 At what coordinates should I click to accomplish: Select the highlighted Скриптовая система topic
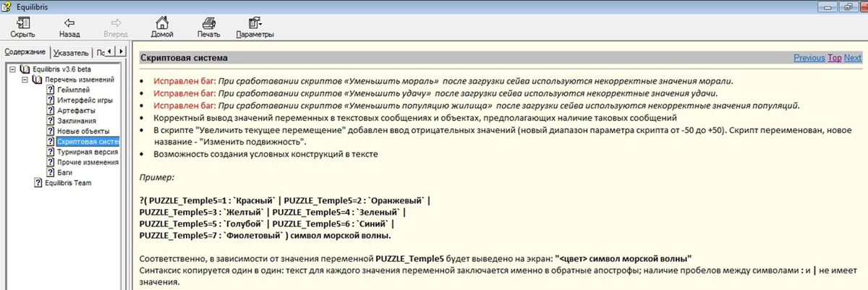click(88, 142)
